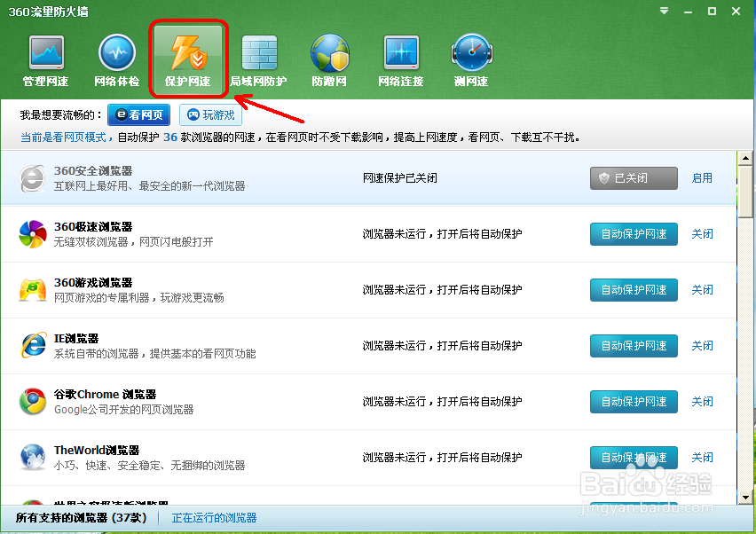The image size is (756, 534).
Task: Click 自动保护网速 for 谷歌Chrome浏览器
Action: 634,402
